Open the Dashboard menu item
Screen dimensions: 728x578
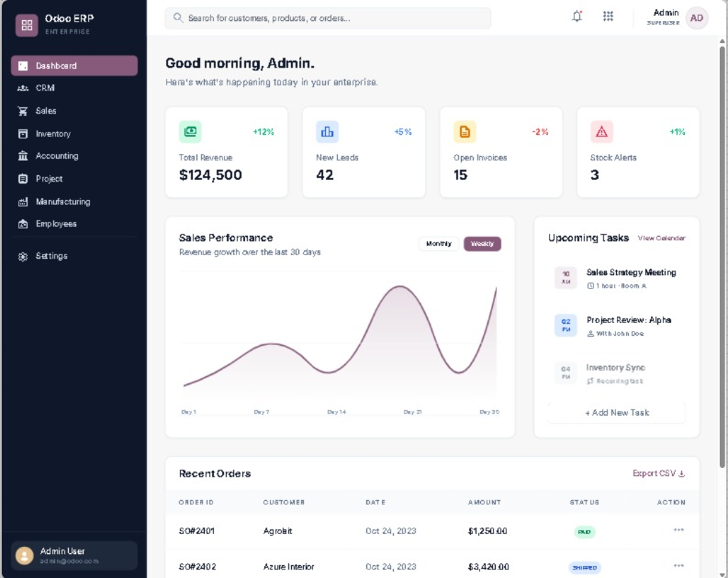click(74, 66)
